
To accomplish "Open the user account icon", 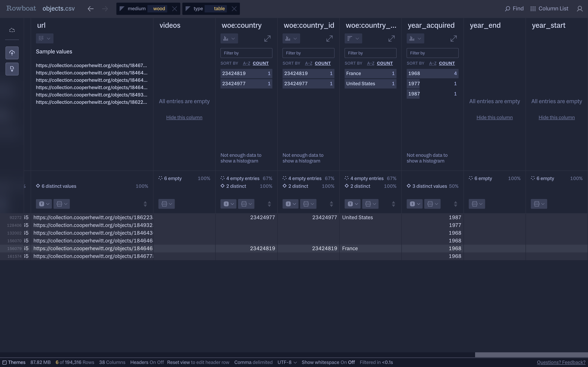I will (580, 9).
